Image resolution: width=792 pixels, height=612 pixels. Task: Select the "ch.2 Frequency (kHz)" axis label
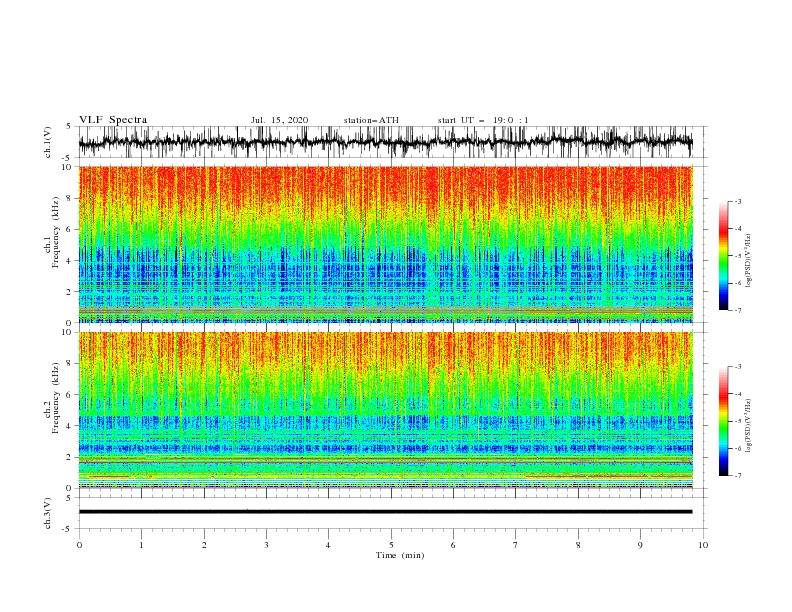(x=52, y=398)
